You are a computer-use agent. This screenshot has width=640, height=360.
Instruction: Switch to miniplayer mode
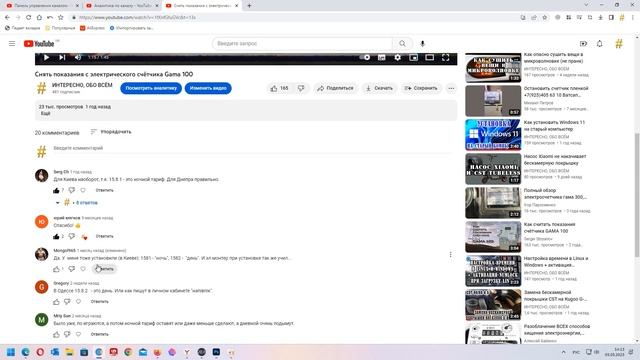[413, 58]
